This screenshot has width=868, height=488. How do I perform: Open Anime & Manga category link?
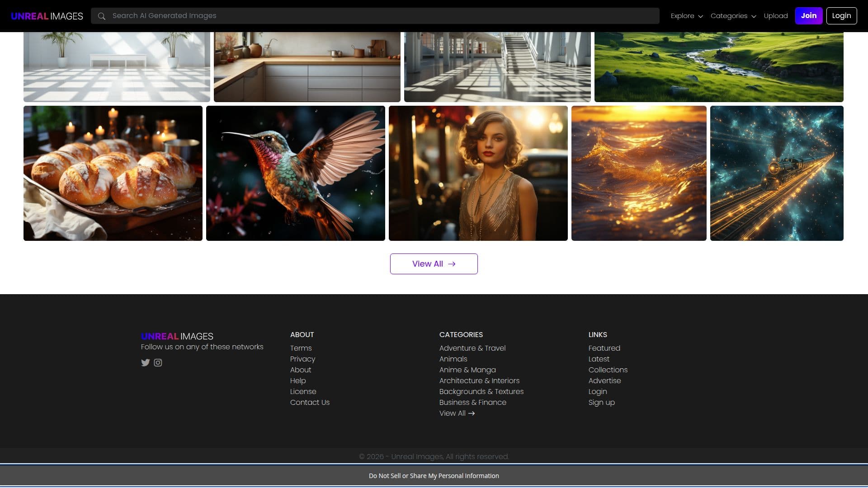[467, 370]
